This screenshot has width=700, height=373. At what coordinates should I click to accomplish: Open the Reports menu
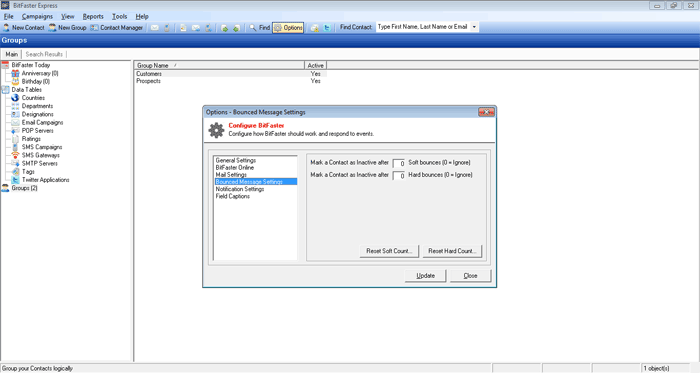click(93, 17)
